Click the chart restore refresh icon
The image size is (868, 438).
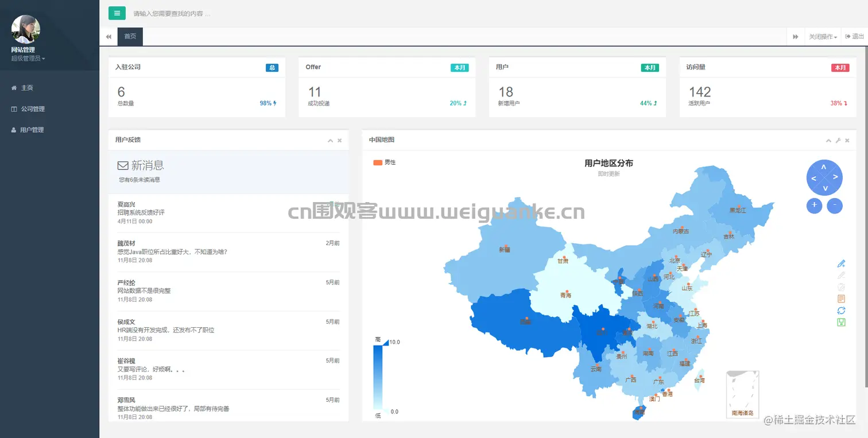tap(842, 311)
